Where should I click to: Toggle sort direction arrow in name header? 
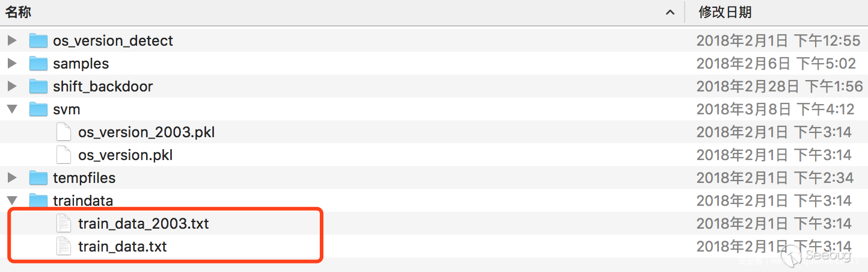(x=670, y=13)
